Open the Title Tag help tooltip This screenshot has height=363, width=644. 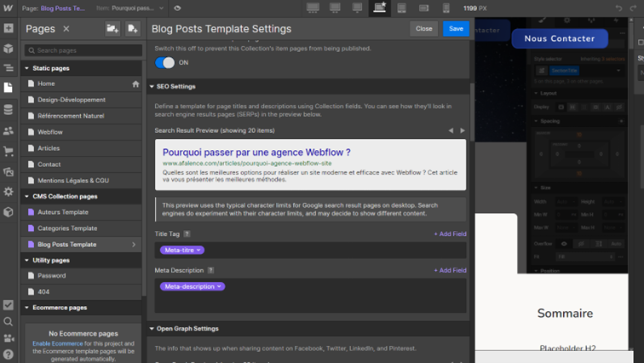(187, 233)
